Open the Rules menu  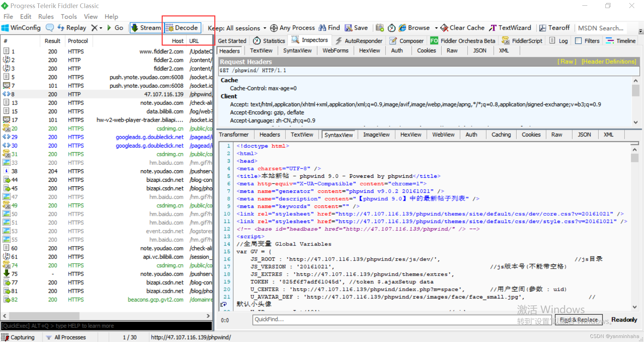point(46,16)
